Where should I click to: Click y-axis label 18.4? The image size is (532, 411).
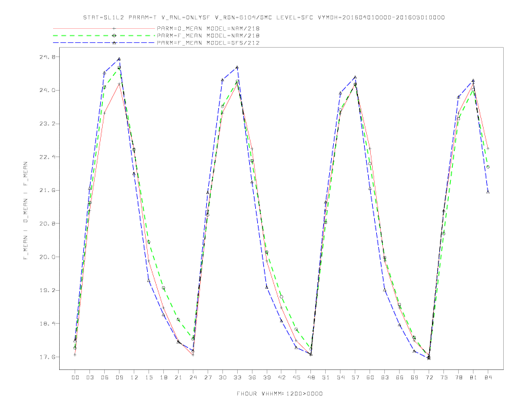pos(47,324)
